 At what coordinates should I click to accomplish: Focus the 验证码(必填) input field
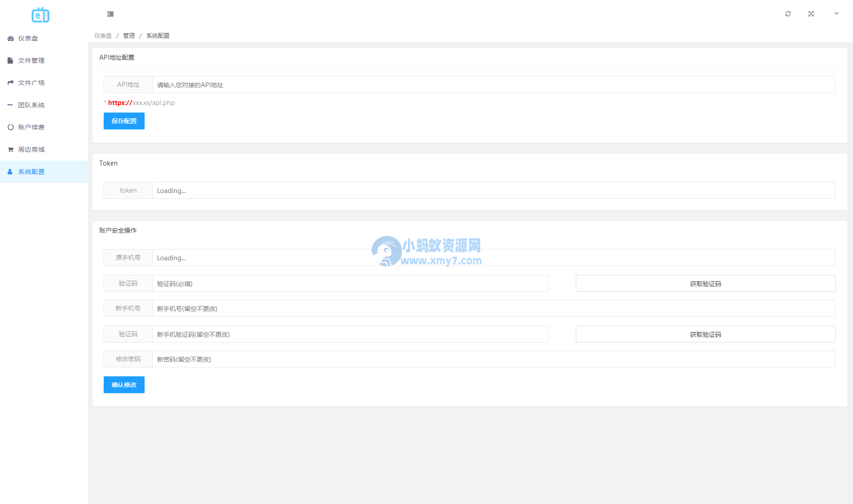pyautogui.click(x=350, y=283)
